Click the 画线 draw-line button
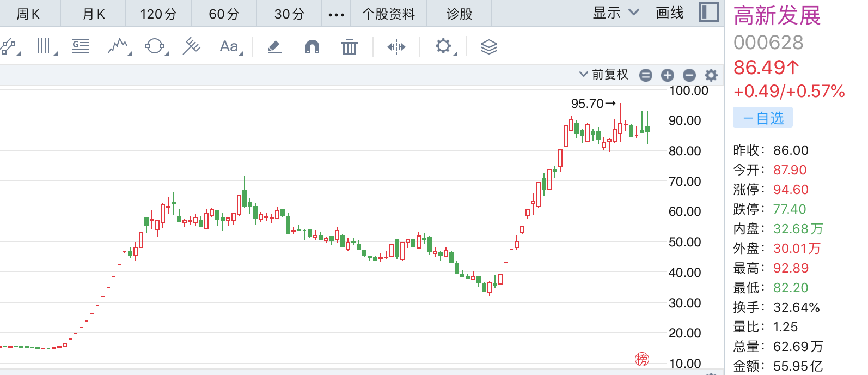868x375 pixels. pyautogui.click(x=670, y=13)
